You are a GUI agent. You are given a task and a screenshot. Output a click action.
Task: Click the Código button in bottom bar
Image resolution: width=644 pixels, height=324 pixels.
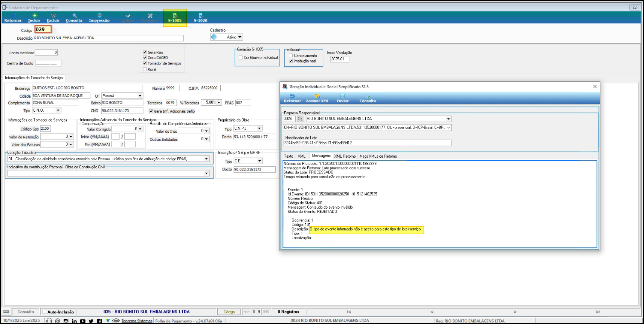click(229, 312)
